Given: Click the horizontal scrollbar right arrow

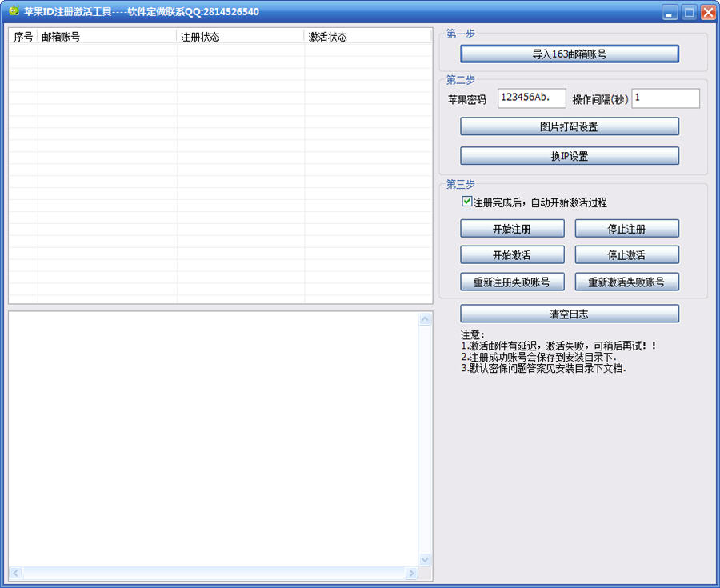Looking at the screenshot, I should pyautogui.click(x=411, y=573).
